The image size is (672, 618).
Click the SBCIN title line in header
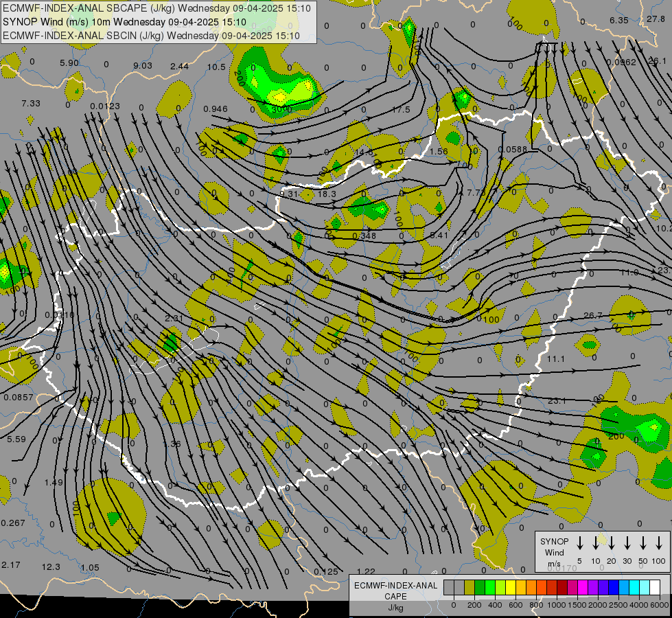coord(151,36)
